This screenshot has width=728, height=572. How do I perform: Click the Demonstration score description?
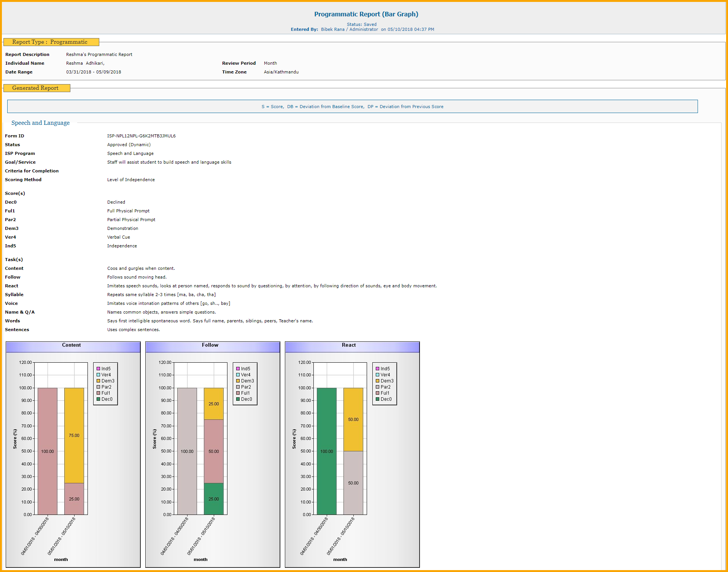[x=122, y=228]
